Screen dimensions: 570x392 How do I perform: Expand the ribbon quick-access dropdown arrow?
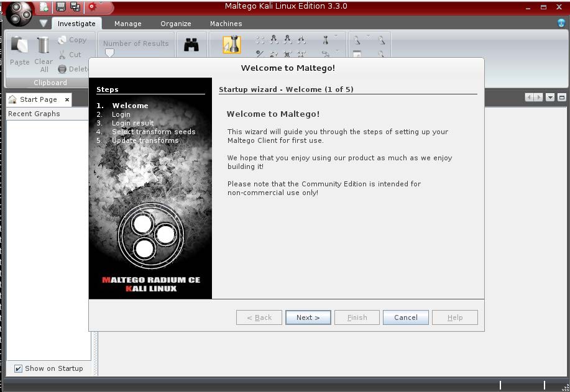tap(43, 24)
